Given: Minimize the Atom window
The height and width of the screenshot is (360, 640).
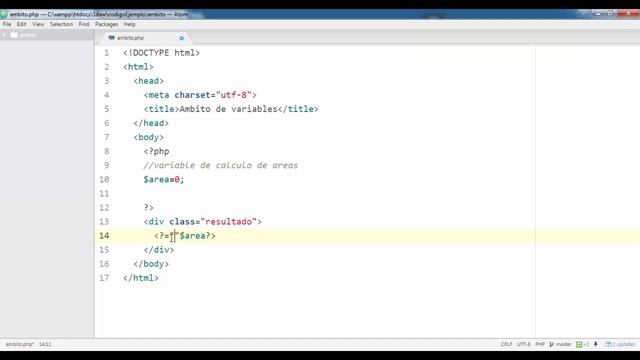Looking at the screenshot, I should pyautogui.click(x=598, y=13).
